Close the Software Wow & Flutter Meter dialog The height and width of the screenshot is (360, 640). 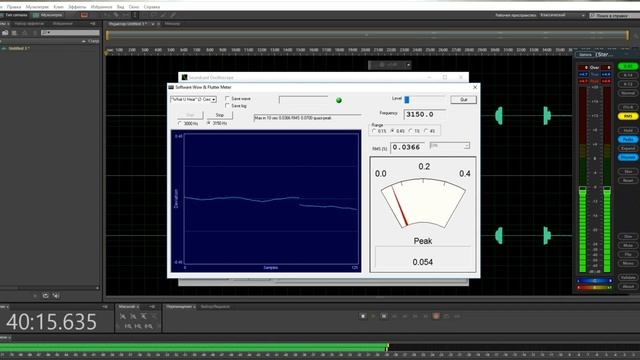point(475,87)
